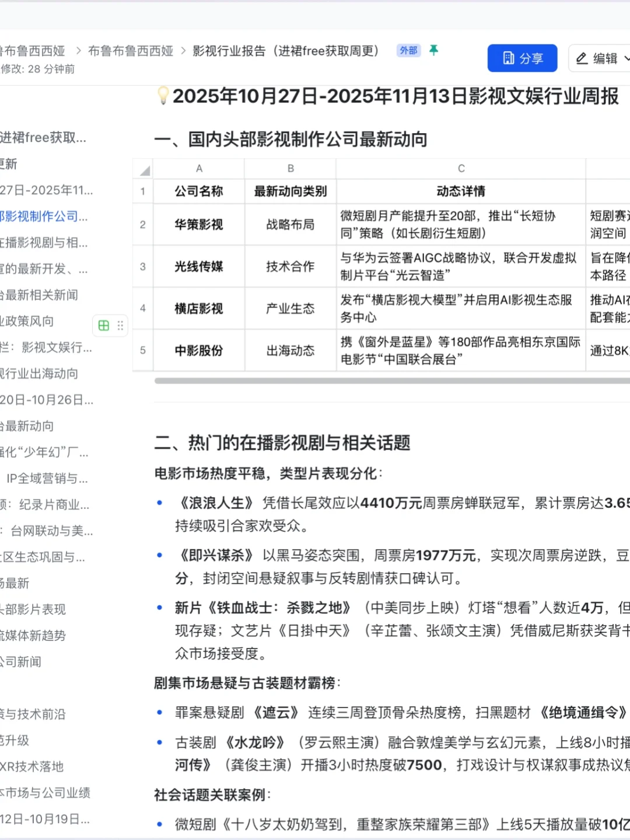The width and height of the screenshot is (630, 840).
Task: Open the 编辑 edit mode dropdown
Action: (x=601, y=58)
